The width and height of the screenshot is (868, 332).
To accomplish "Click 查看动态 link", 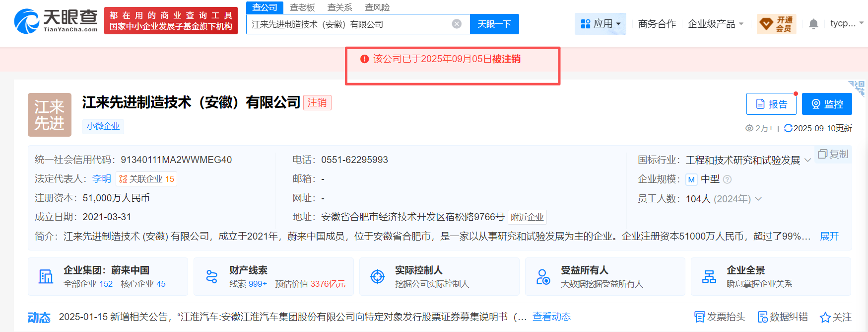I will tap(551, 317).
